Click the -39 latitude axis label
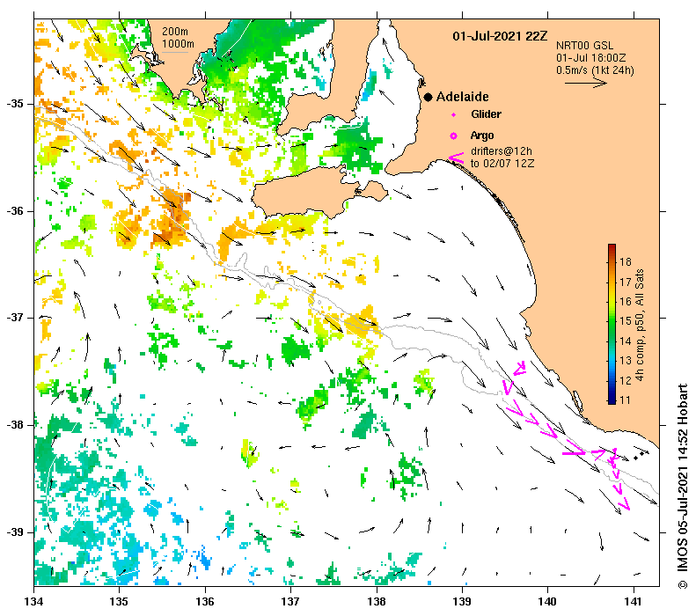 14,532
